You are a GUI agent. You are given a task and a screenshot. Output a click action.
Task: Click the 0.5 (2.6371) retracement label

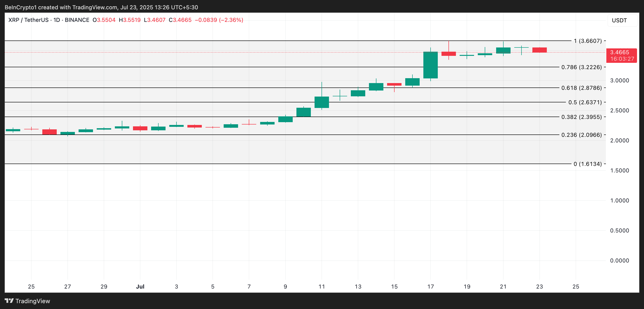pyautogui.click(x=585, y=102)
